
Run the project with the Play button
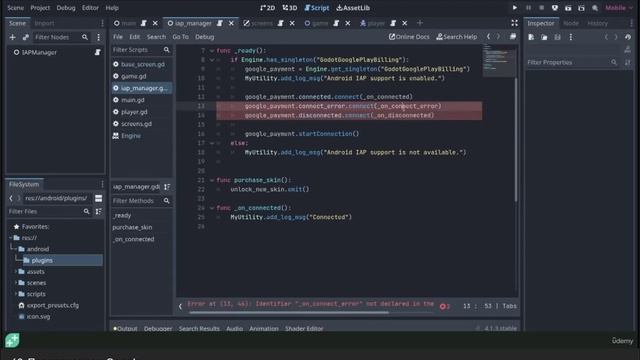pyautogui.click(x=515, y=8)
